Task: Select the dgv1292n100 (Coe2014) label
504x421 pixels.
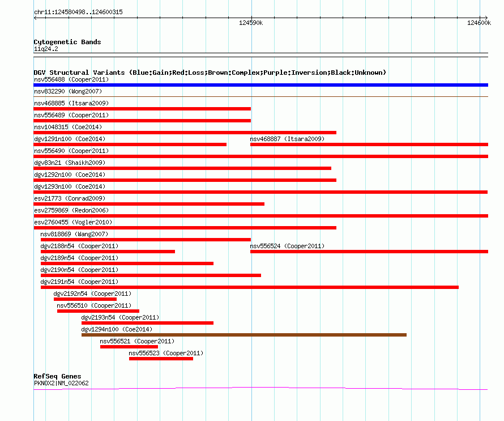Action: (70, 175)
